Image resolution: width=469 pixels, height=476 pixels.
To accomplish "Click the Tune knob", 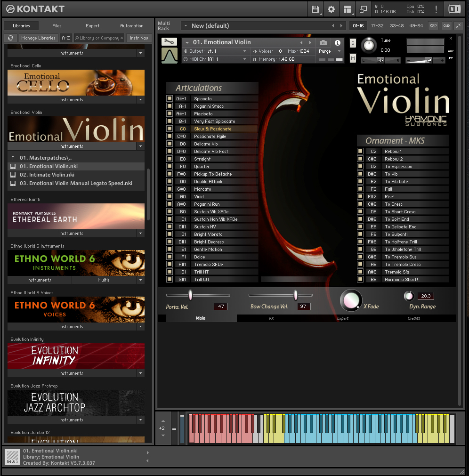I will pyautogui.click(x=369, y=45).
